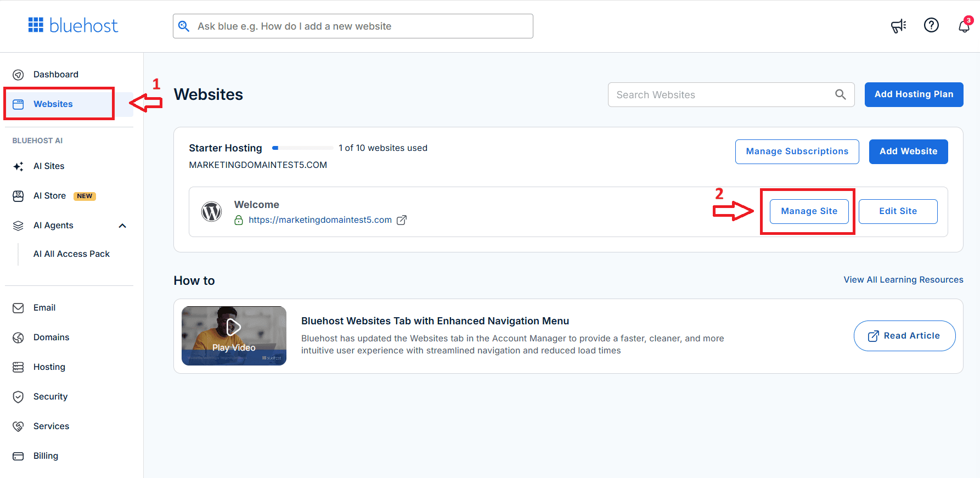980x478 pixels.
Task: Click the search magnifier in Ask blue bar
Action: tap(184, 26)
